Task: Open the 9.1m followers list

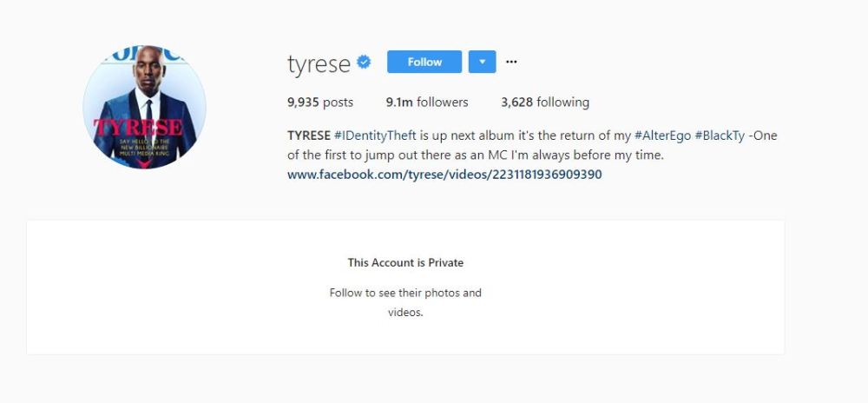Action: pyautogui.click(x=427, y=102)
